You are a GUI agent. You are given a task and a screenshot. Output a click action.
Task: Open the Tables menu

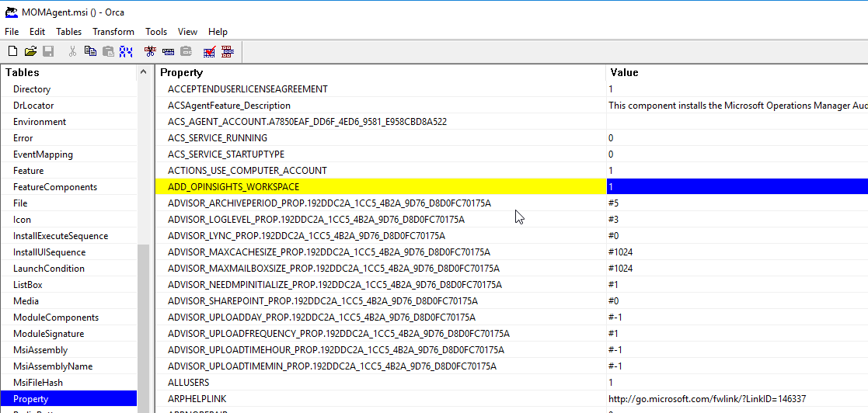click(x=68, y=32)
